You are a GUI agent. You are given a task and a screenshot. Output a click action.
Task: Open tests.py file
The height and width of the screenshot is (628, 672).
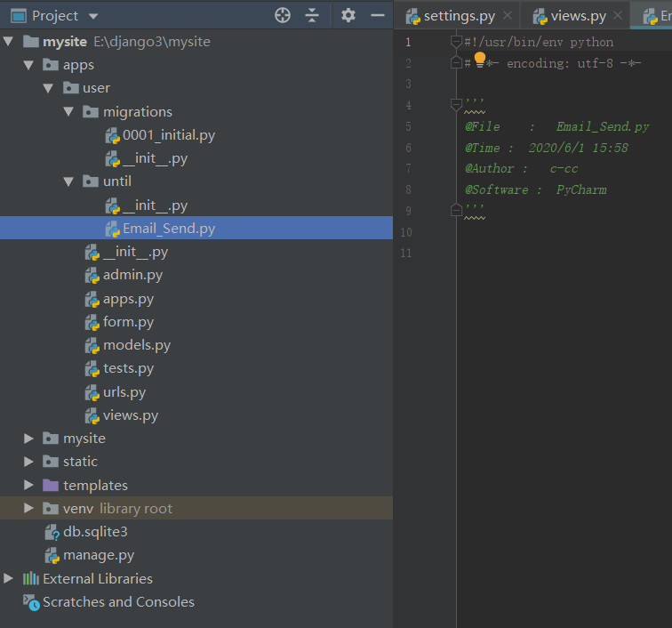pos(128,368)
